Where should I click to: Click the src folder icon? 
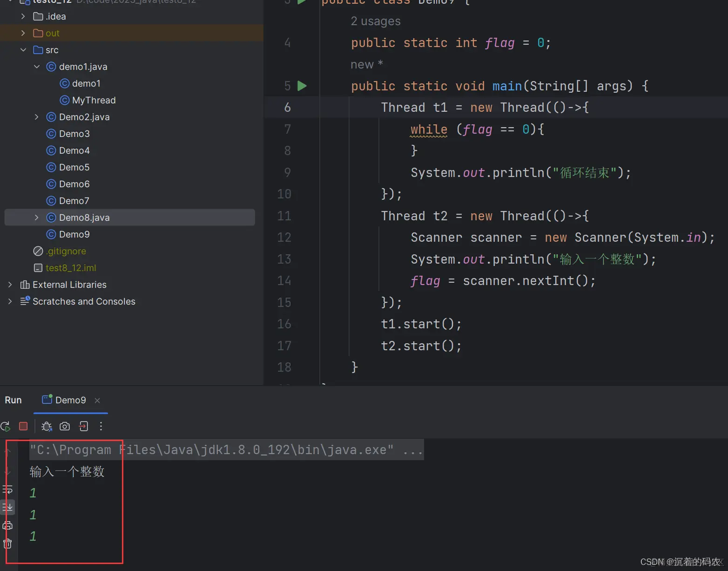point(38,50)
